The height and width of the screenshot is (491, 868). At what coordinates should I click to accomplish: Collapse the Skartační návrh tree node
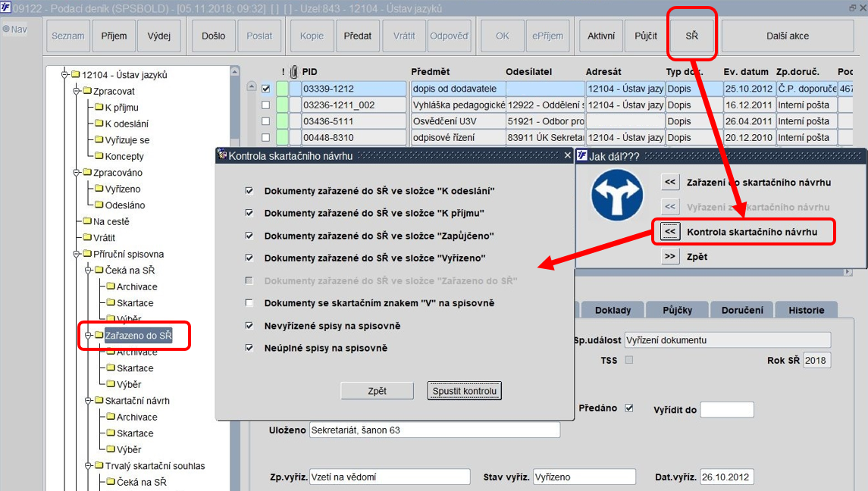click(x=88, y=400)
